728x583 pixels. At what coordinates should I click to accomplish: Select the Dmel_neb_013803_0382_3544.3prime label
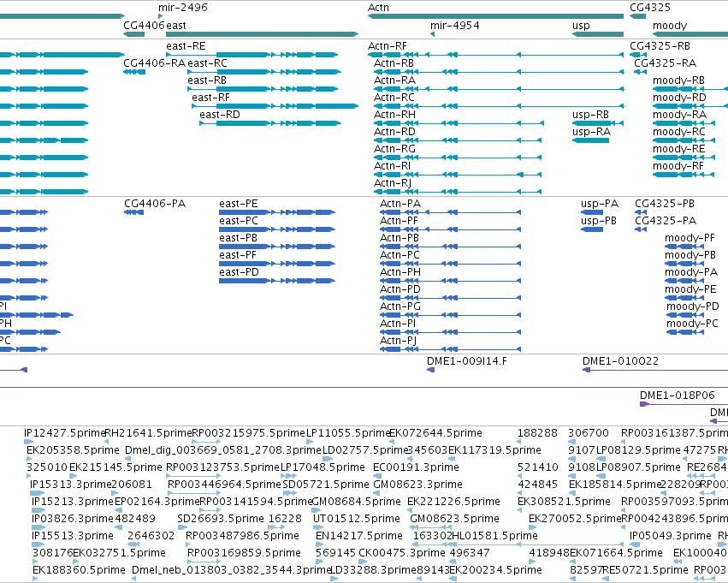pyautogui.click(x=231, y=570)
